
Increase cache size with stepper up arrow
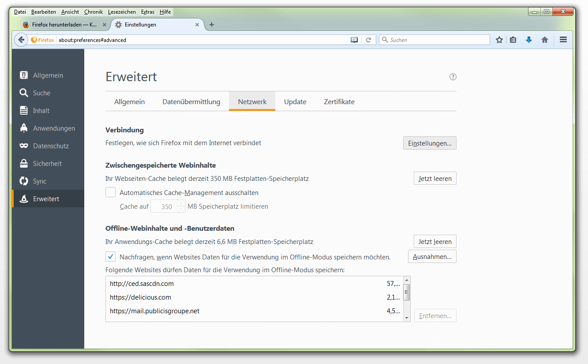pos(180,203)
